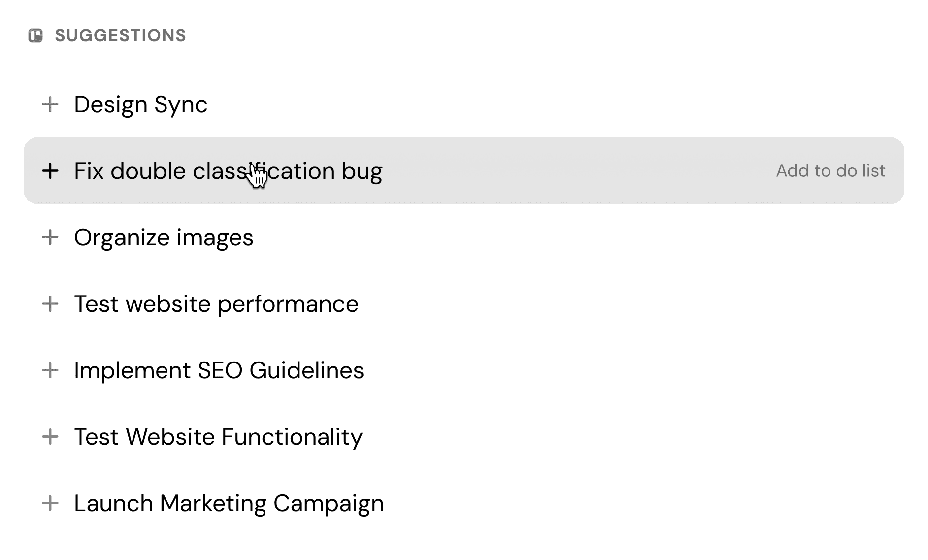Choose Test Website Functionality suggestion text
The width and height of the screenshot is (928, 560).
click(218, 437)
